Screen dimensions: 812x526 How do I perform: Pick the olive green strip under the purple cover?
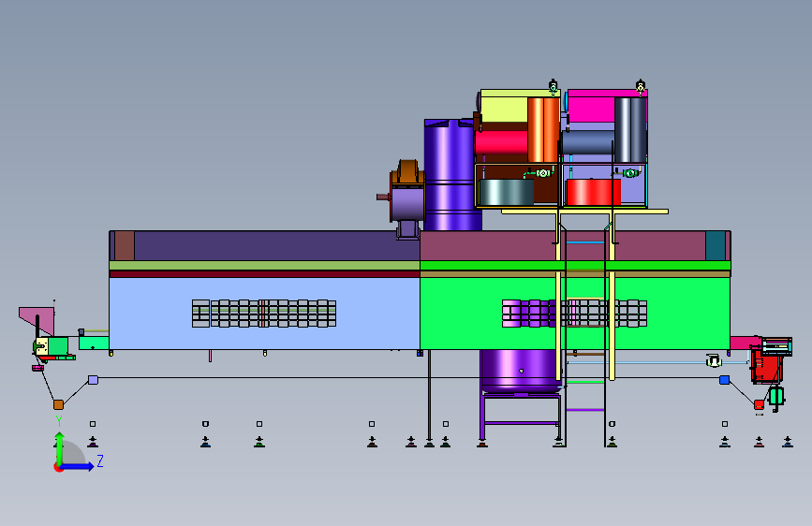tap(265, 266)
